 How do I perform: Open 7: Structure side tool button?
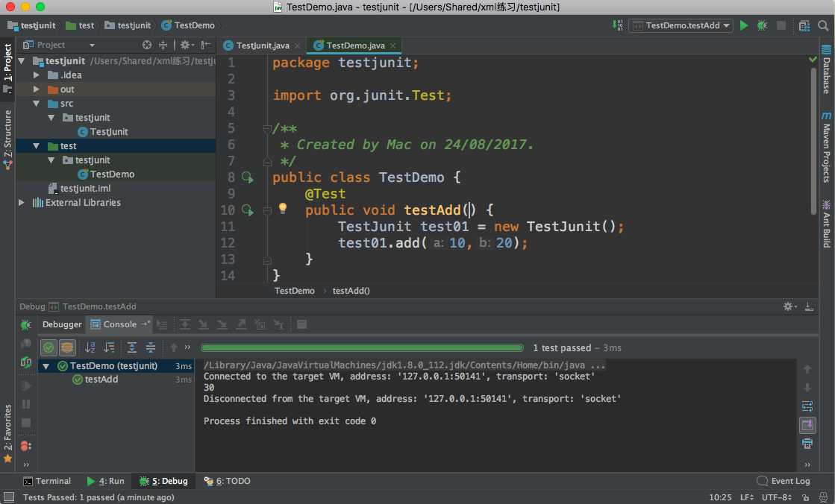pos(7,139)
